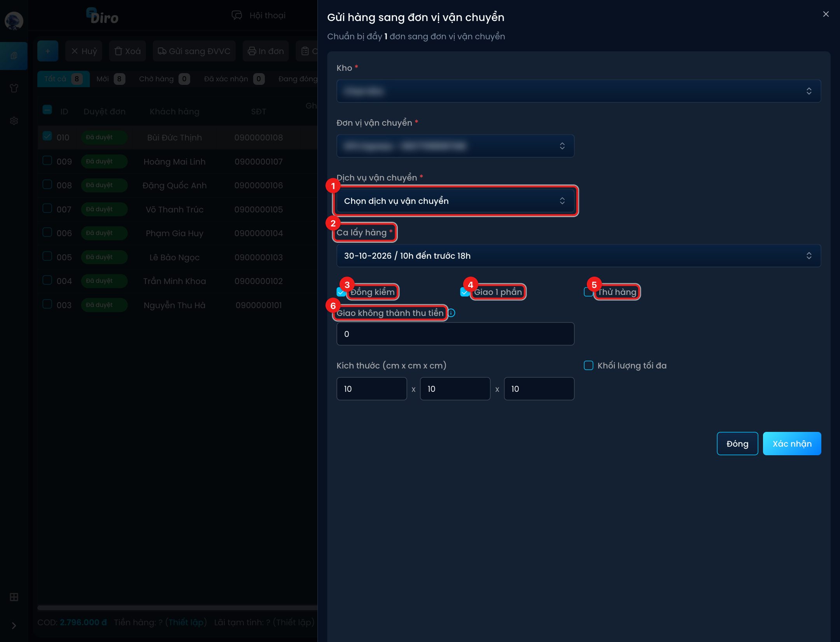
Task: Click the Thiết lập link after Tiền hàng
Action: 185,622
